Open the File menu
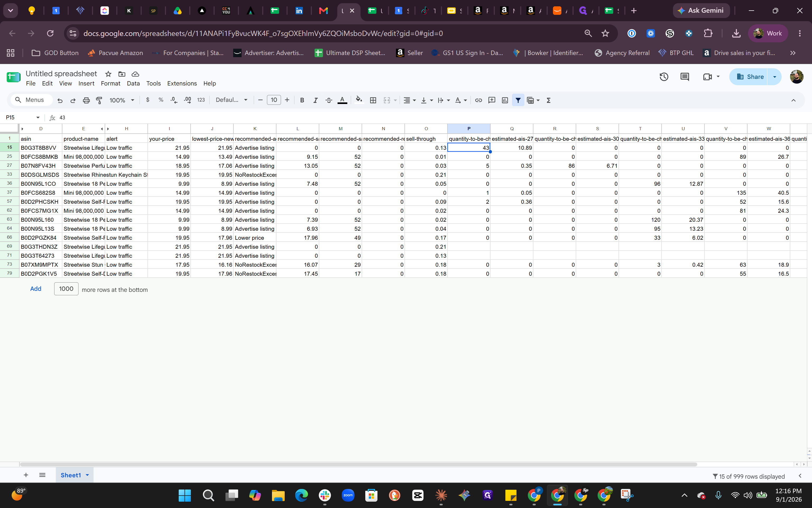Screen dimensions: 812x508 tap(31, 83)
